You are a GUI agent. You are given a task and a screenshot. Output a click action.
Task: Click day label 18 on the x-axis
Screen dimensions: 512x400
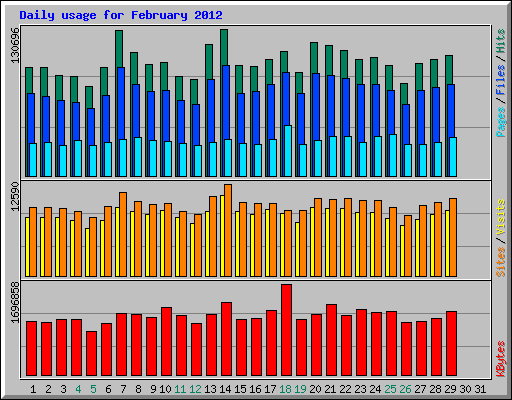point(285,389)
